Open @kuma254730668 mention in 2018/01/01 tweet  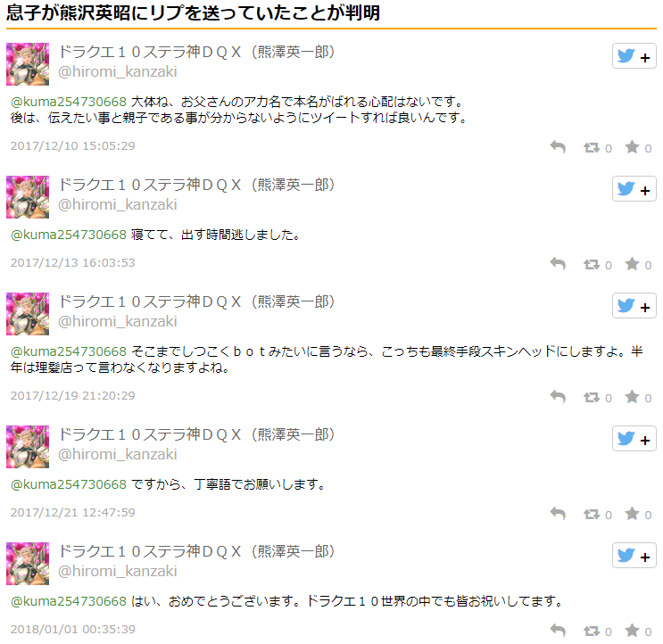point(69,601)
